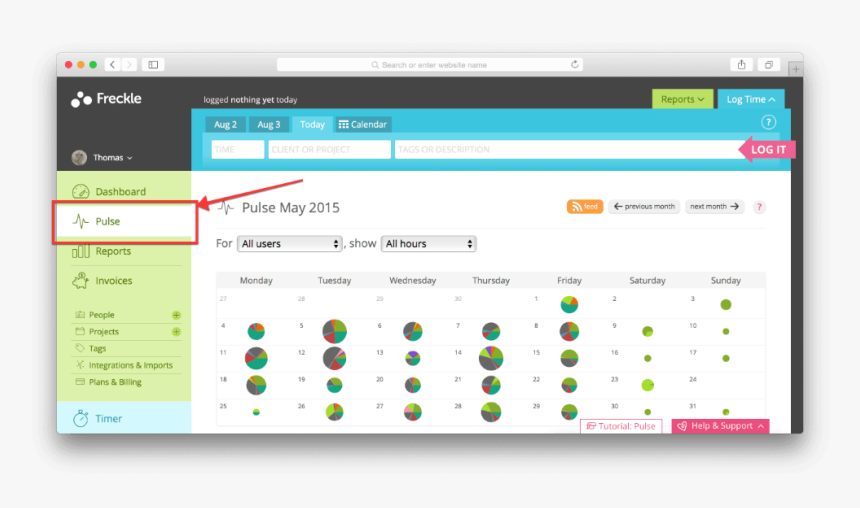The image size is (860, 508).
Task: Select the Today tab
Action: tap(312, 125)
